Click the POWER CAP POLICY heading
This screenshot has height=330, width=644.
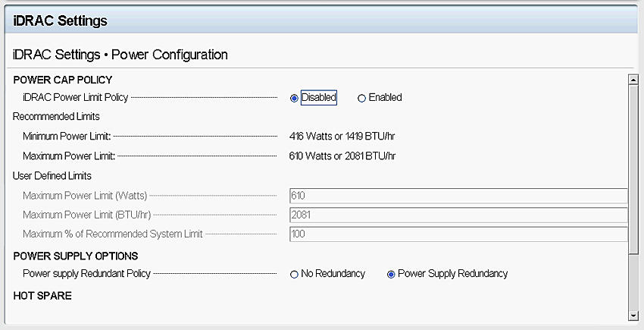click(63, 80)
